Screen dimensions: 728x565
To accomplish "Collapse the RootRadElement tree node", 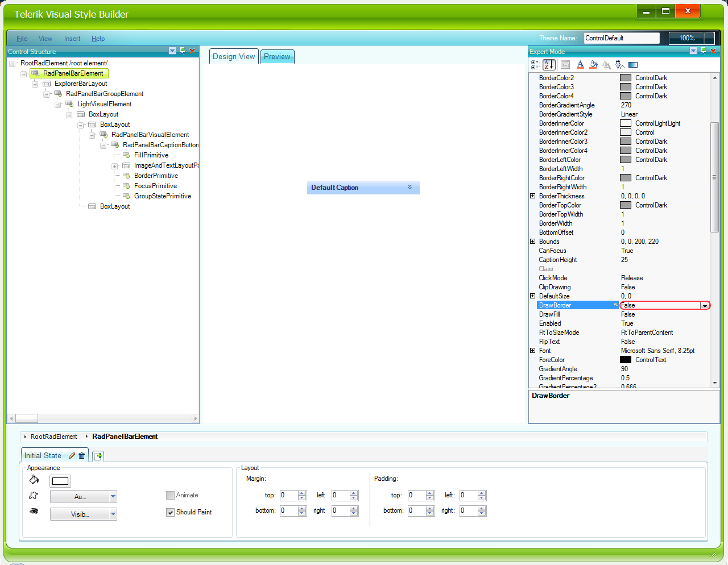I will click(12, 64).
